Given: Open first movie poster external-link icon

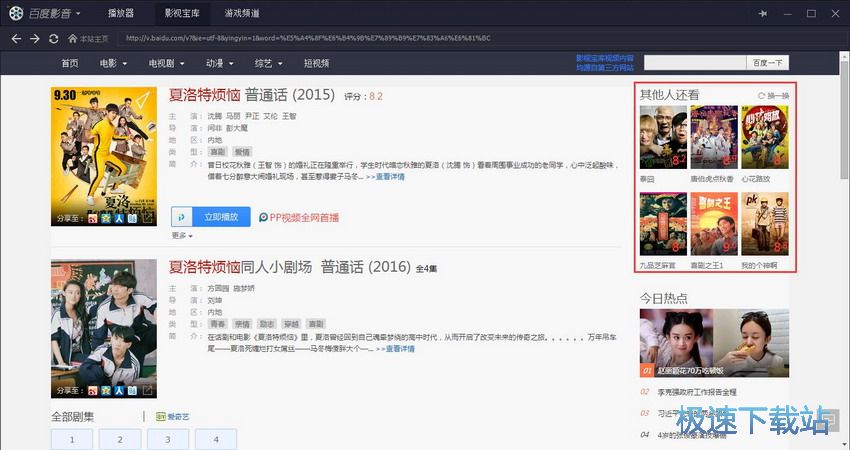Looking at the screenshot, I should (x=147, y=218).
